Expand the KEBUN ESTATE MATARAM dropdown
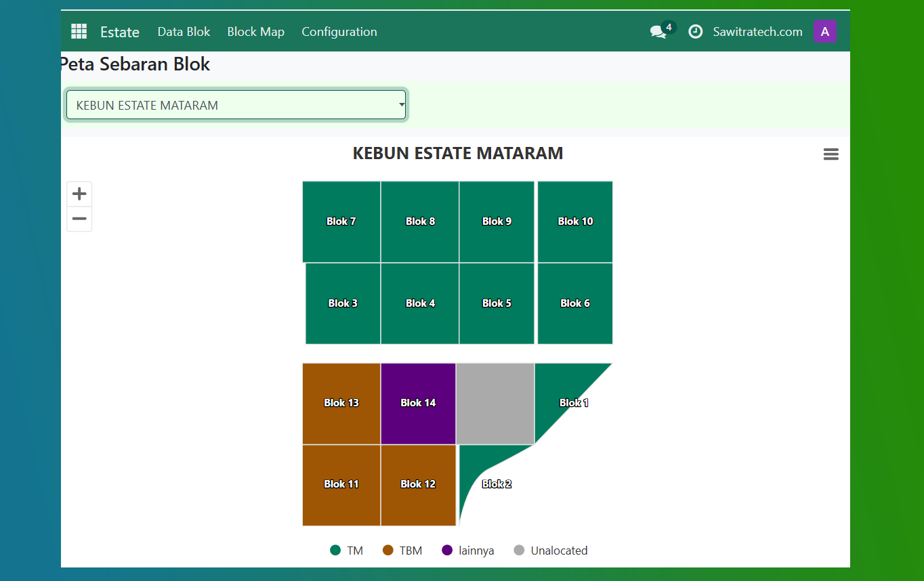924x581 pixels. (x=236, y=105)
